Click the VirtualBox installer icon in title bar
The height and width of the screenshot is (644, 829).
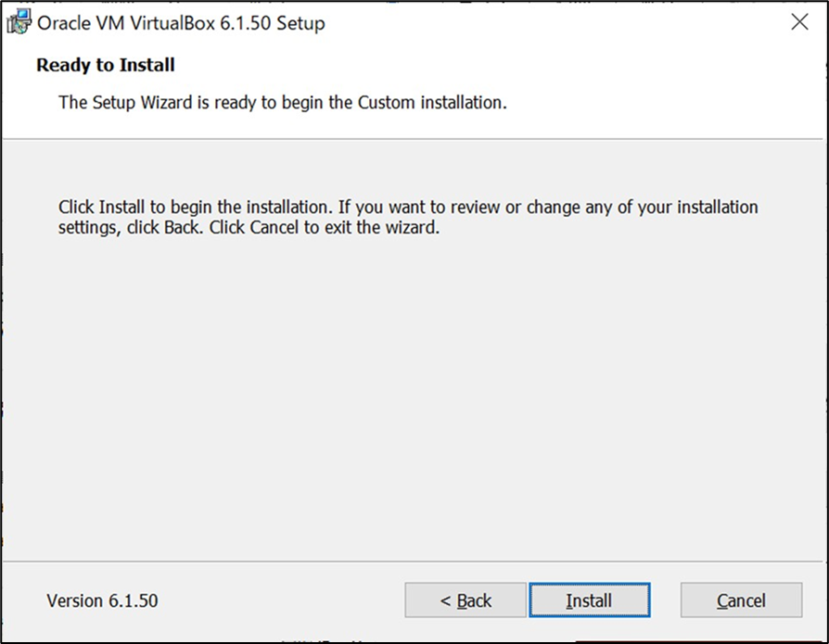click(x=19, y=22)
